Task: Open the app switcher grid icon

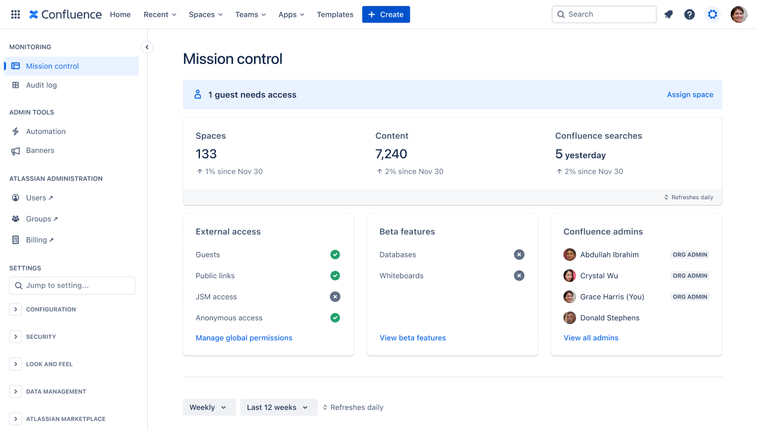Action: [x=15, y=14]
